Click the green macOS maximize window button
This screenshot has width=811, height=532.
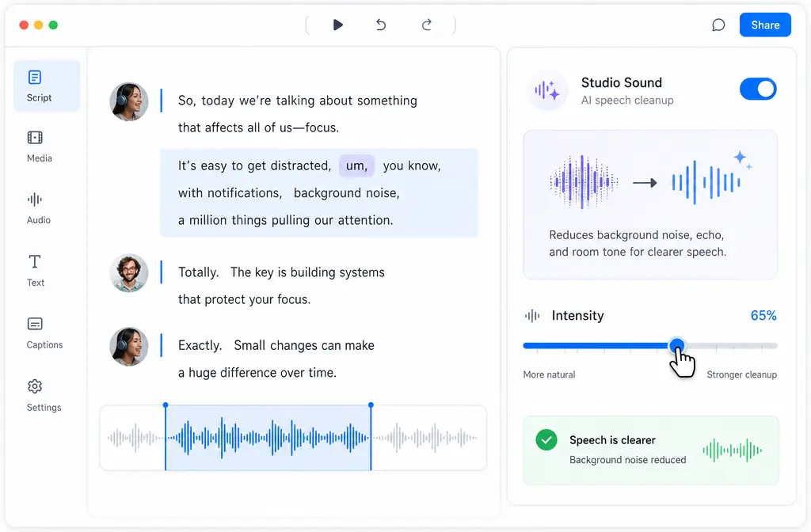click(x=53, y=25)
